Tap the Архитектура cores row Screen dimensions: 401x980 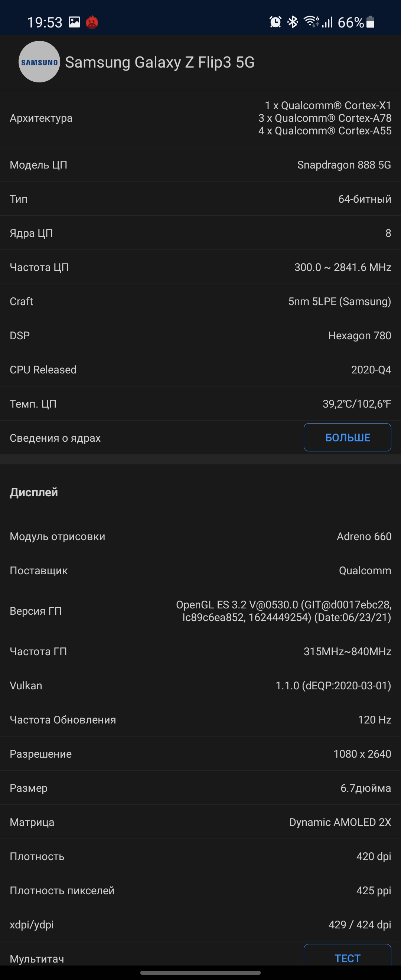[200, 118]
